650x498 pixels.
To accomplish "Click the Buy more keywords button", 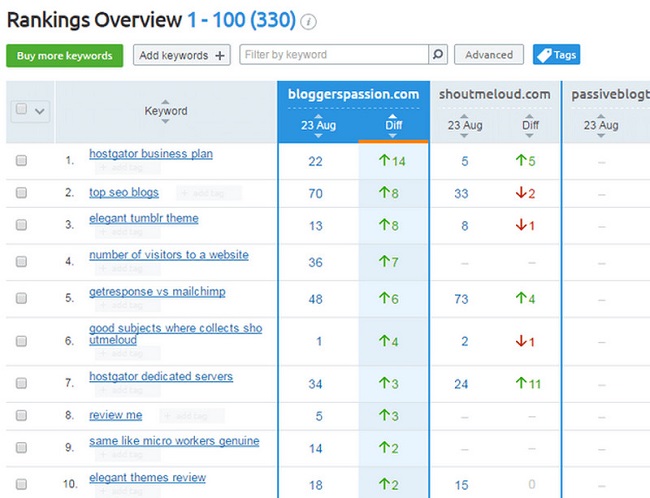I will click(x=65, y=55).
